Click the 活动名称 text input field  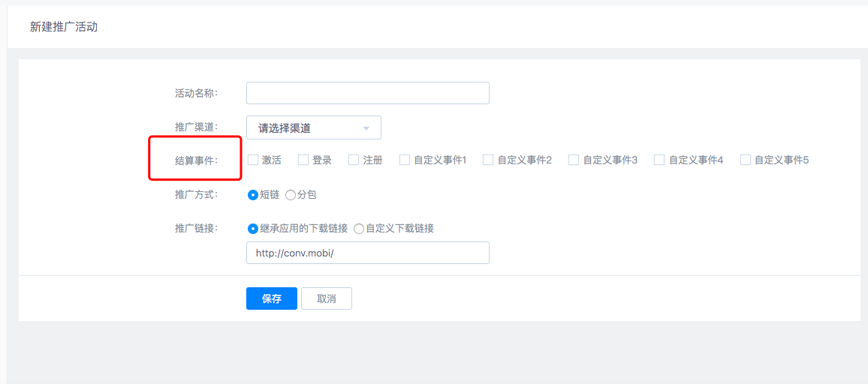(x=367, y=93)
